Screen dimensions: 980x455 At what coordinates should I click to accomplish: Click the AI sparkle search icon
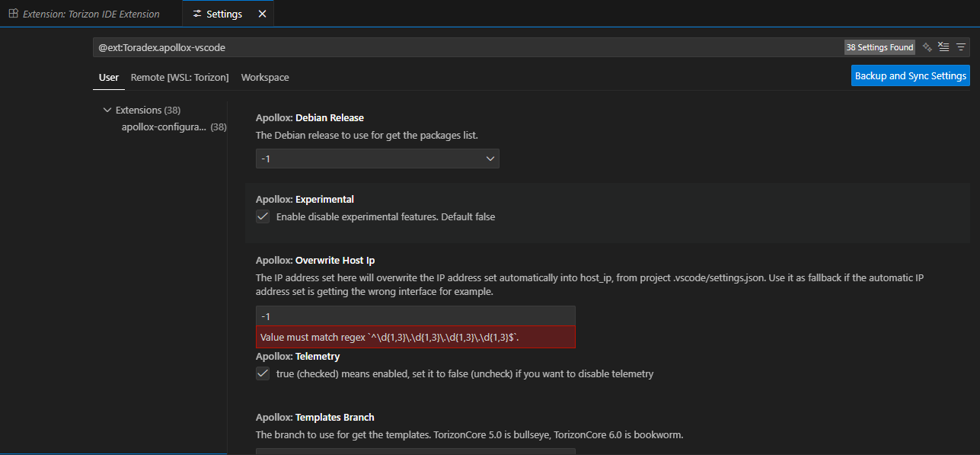point(927,47)
